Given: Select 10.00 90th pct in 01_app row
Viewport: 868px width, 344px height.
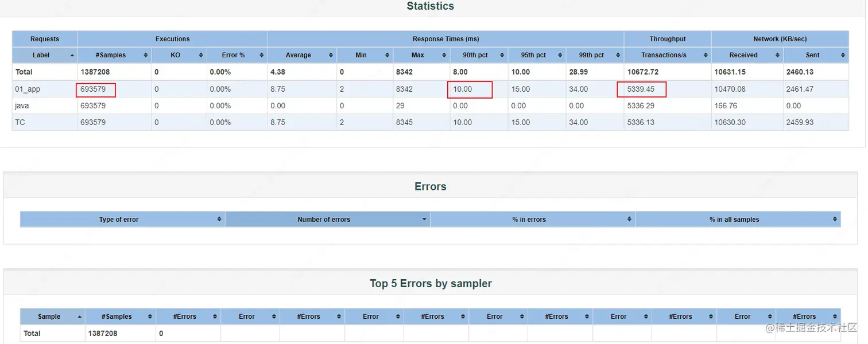Looking at the screenshot, I should (x=463, y=89).
